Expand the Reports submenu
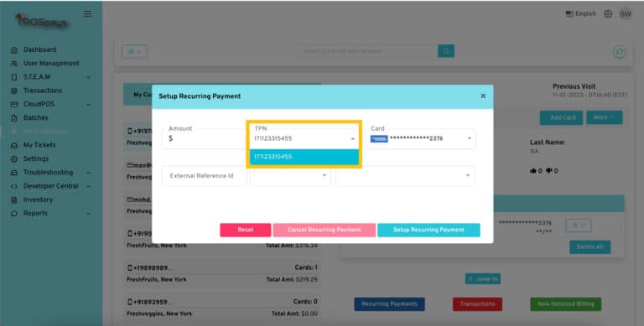 89,214
